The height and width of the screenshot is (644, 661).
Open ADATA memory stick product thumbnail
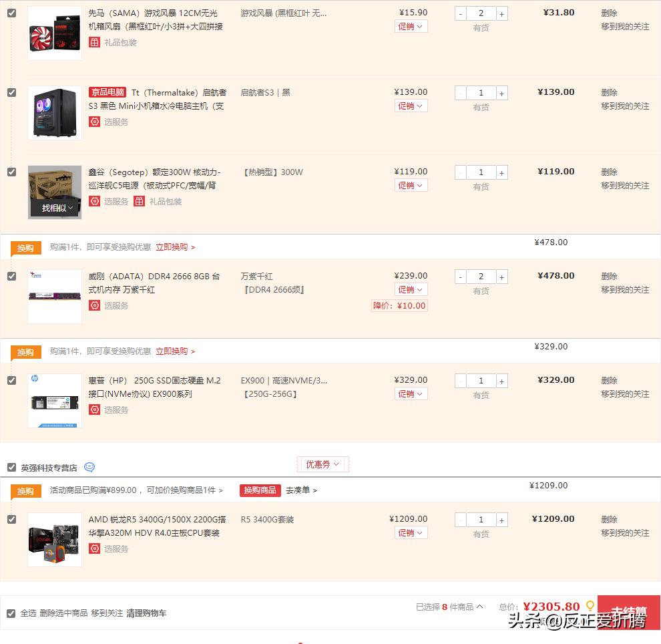pyautogui.click(x=55, y=297)
